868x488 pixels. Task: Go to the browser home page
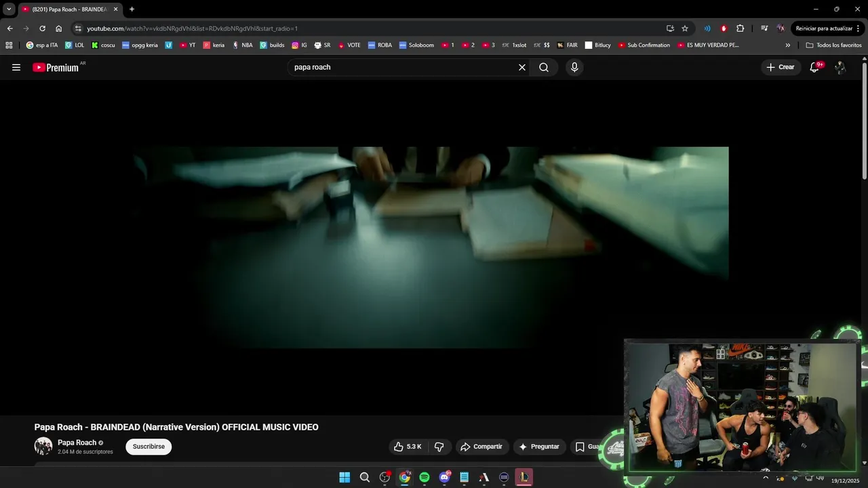point(58,28)
